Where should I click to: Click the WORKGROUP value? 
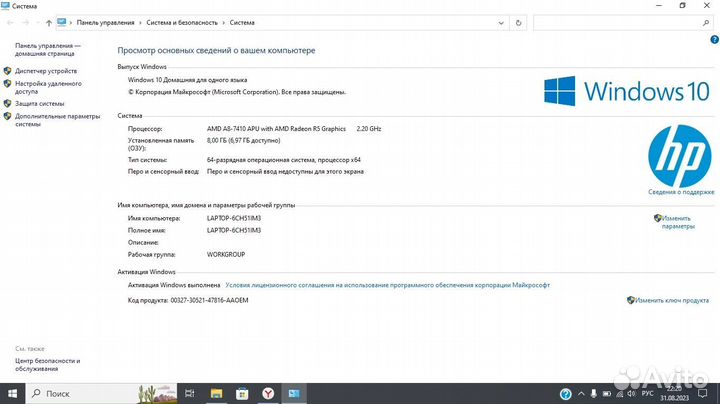click(226, 254)
